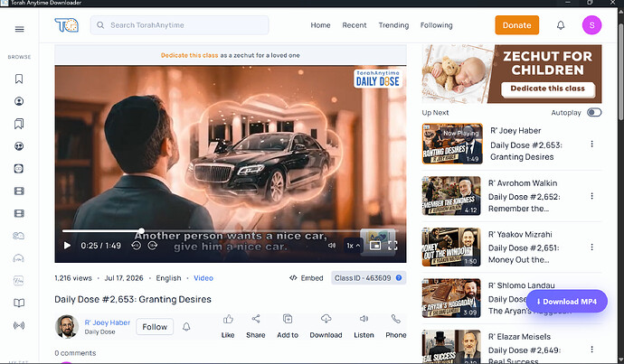
Task: Go to the Trending tab
Action: 393,25
